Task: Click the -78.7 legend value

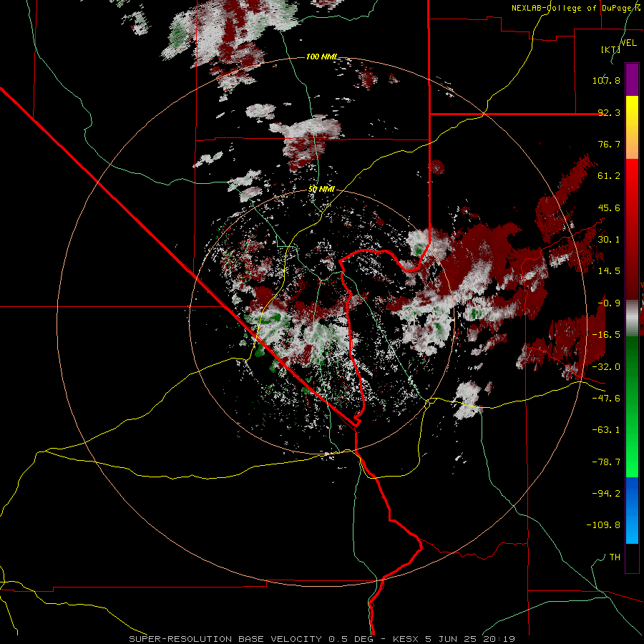Action: 606,462
